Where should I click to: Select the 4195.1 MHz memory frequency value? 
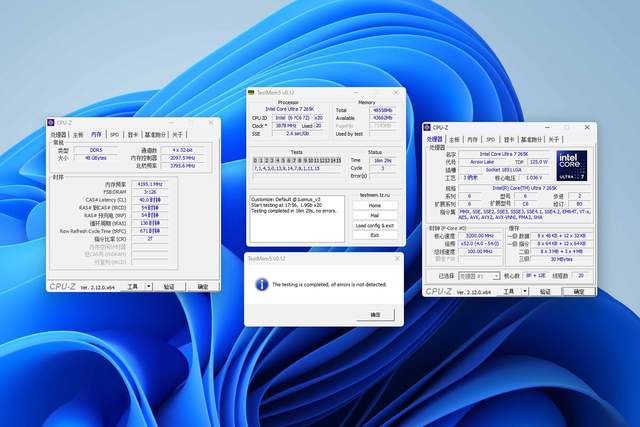point(150,184)
